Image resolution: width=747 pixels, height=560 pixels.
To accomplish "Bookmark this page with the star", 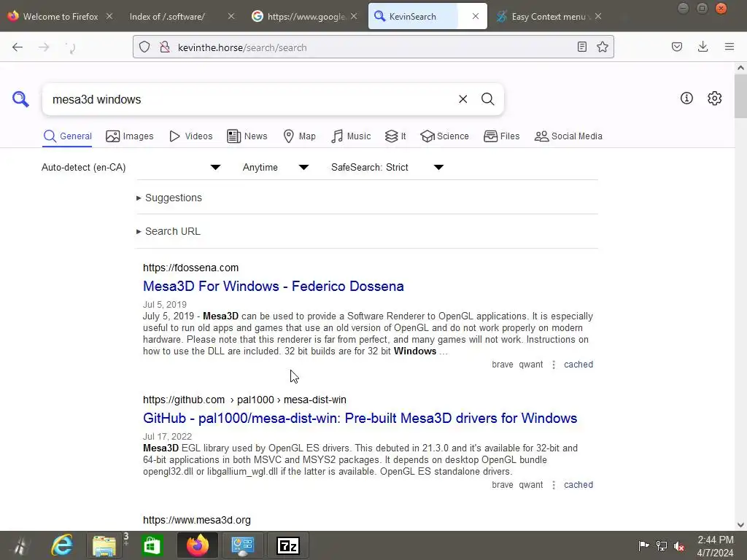I will click(x=602, y=47).
